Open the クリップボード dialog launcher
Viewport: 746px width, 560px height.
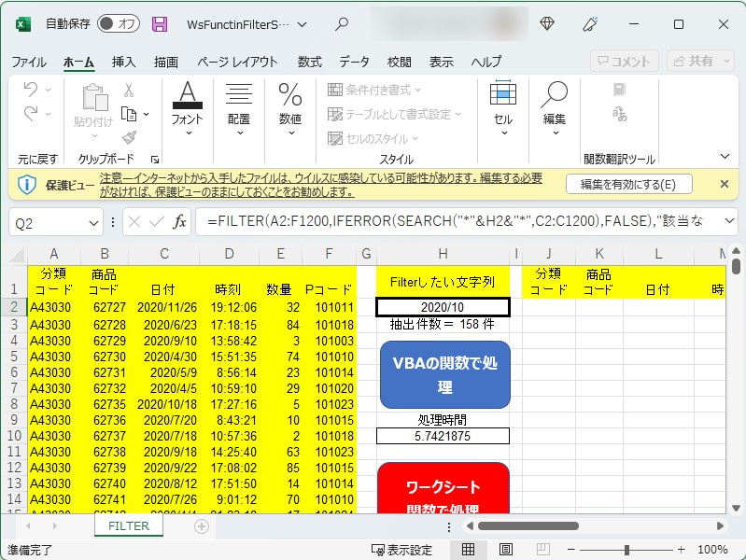coord(155,160)
